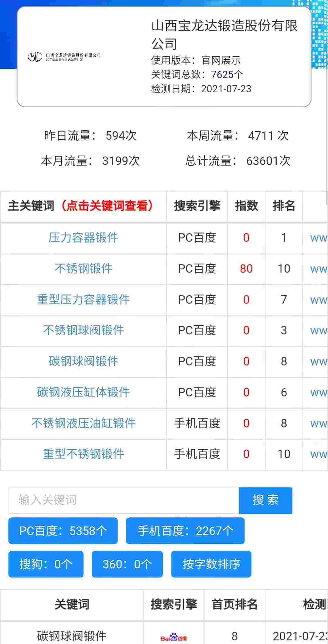Filter by 搜狗：0个
This screenshot has width=328, height=644.
coord(46,564)
